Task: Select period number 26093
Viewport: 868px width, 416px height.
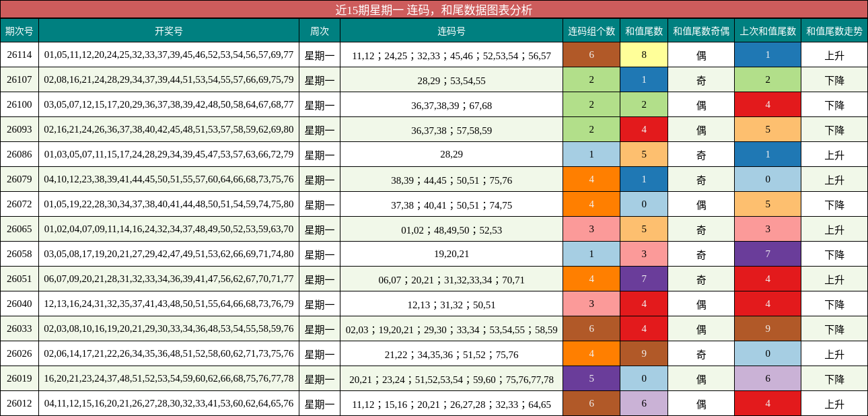Action: tap(20, 129)
